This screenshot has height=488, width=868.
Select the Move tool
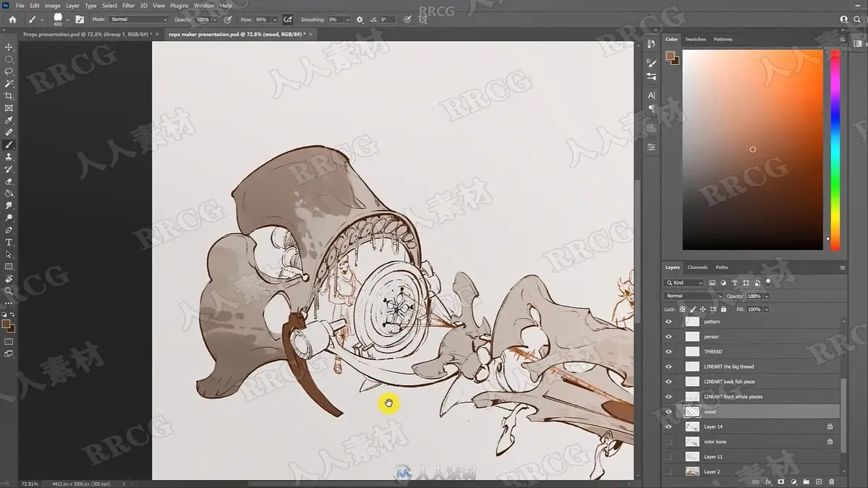(9, 47)
